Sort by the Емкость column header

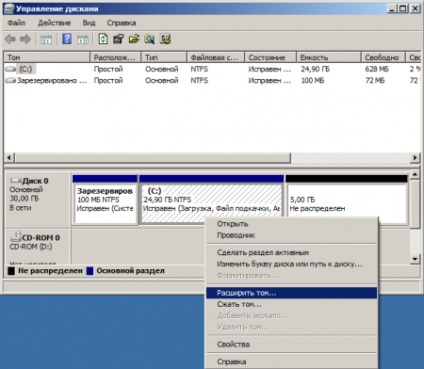329,57
